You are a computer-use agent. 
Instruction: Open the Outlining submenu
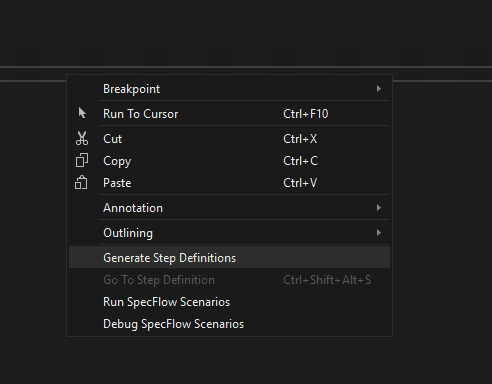point(229,233)
